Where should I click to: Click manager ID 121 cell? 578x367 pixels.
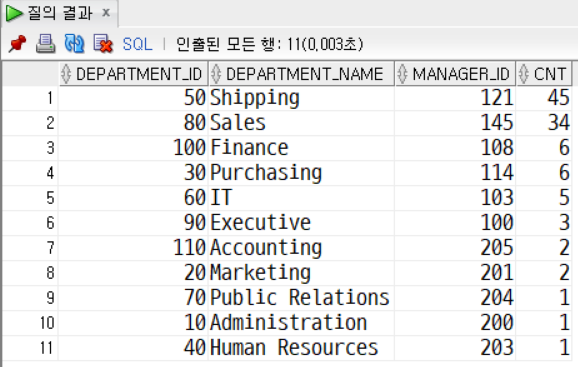[455, 98]
